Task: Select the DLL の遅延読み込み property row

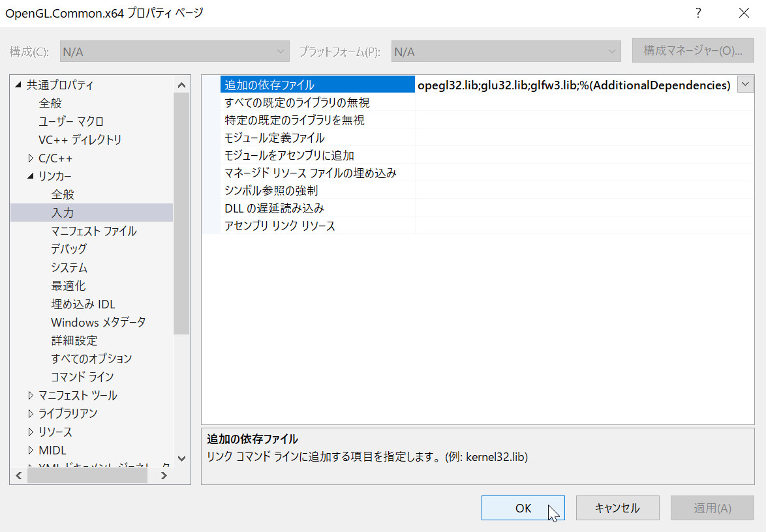Action: pos(274,208)
